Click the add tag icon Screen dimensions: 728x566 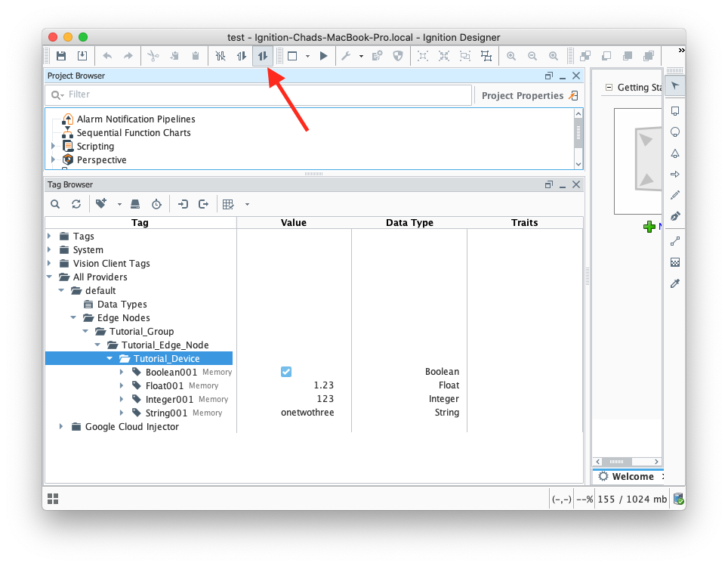coord(101,204)
